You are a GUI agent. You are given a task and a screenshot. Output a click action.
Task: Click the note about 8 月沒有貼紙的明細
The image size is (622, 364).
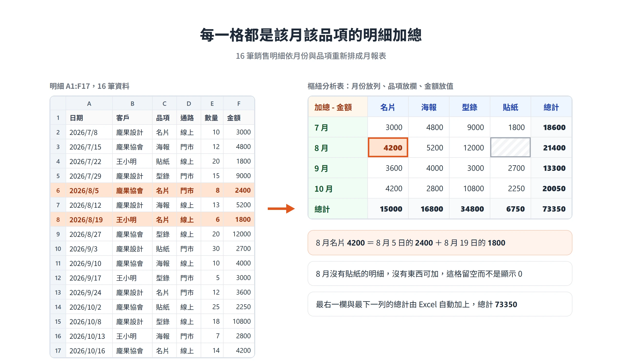pyautogui.click(x=440, y=273)
